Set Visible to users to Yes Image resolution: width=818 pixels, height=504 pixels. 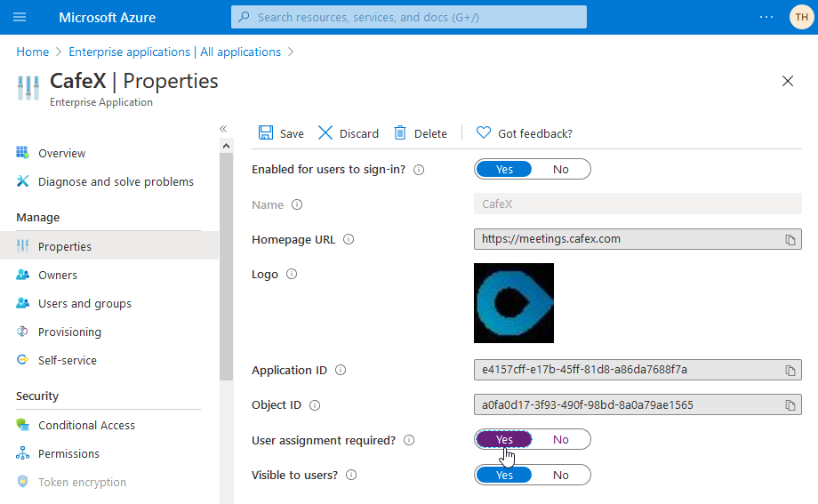504,475
